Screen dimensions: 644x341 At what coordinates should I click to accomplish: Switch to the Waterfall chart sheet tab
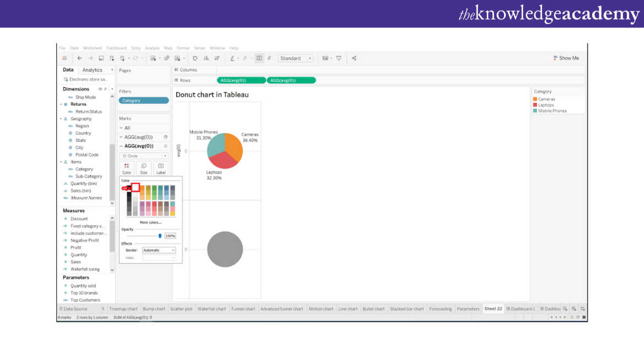point(212,309)
